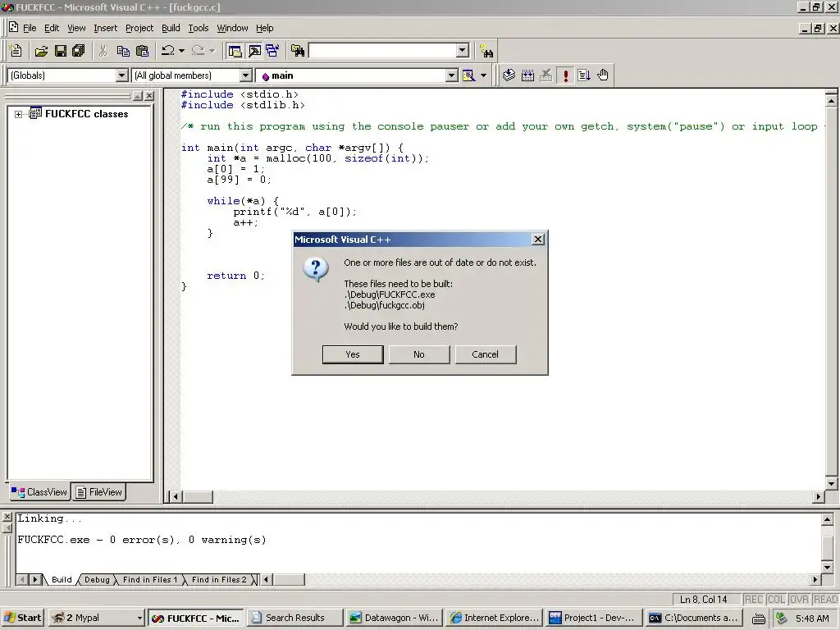Open the (Globals) class dropdown

tap(122, 75)
